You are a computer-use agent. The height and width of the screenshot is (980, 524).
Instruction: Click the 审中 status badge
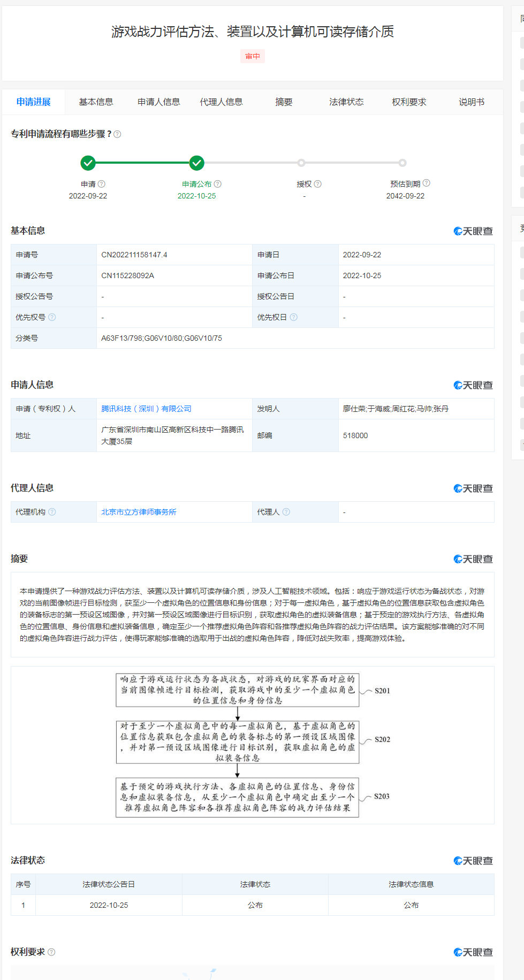coord(253,56)
